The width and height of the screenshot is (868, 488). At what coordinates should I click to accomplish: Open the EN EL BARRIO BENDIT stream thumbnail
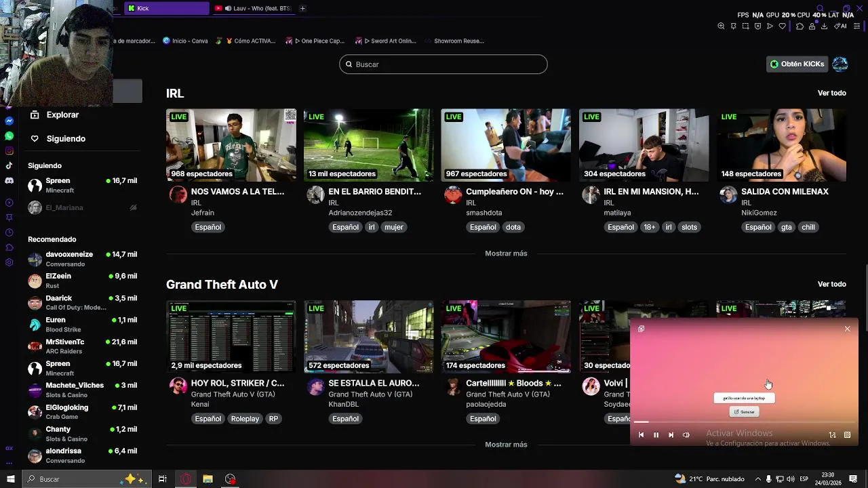[x=368, y=145]
